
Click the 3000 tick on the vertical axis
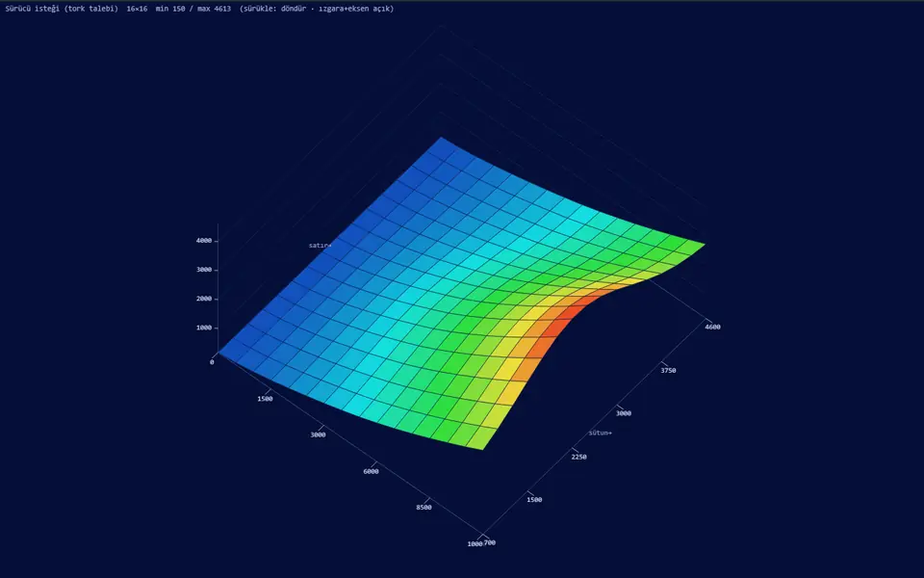[x=204, y=270]
